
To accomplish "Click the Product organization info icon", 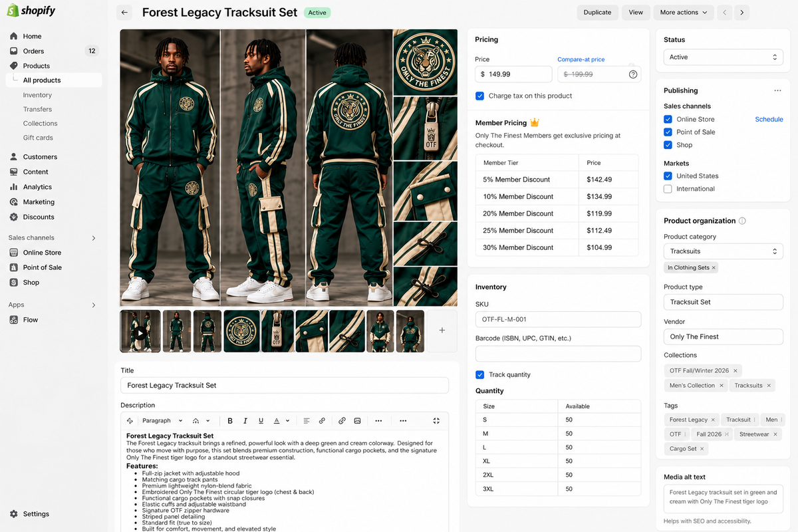I will (x=742, y=221).
